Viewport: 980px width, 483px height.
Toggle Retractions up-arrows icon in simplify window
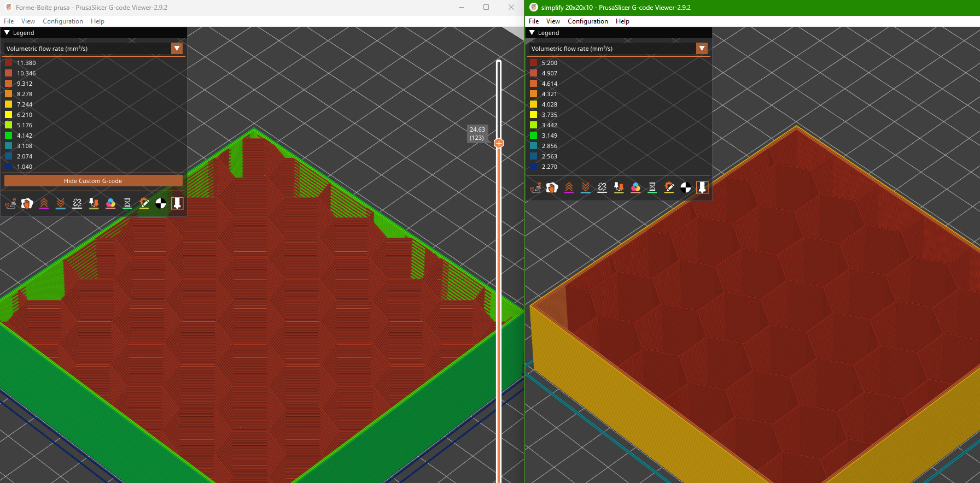click(x=569, y=187)
